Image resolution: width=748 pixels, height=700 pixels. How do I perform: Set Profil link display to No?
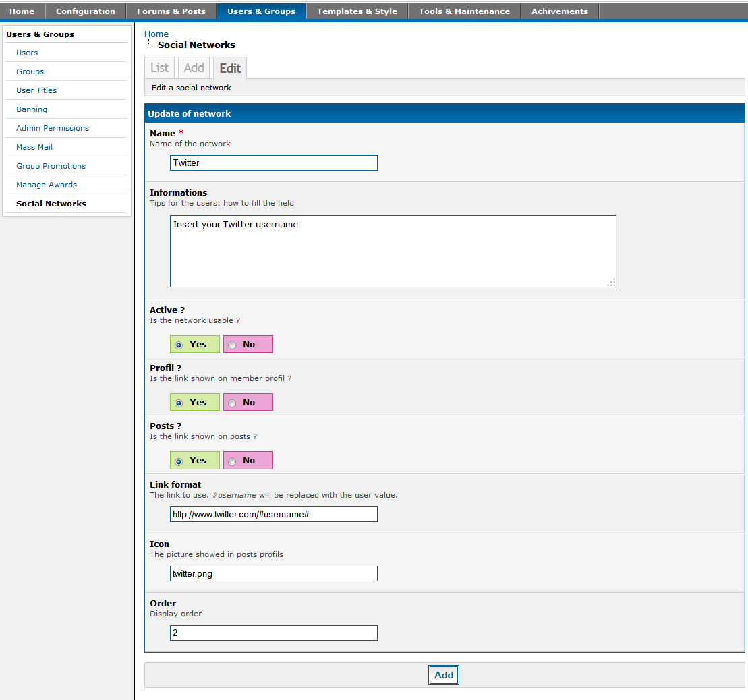tap(233, 403)
